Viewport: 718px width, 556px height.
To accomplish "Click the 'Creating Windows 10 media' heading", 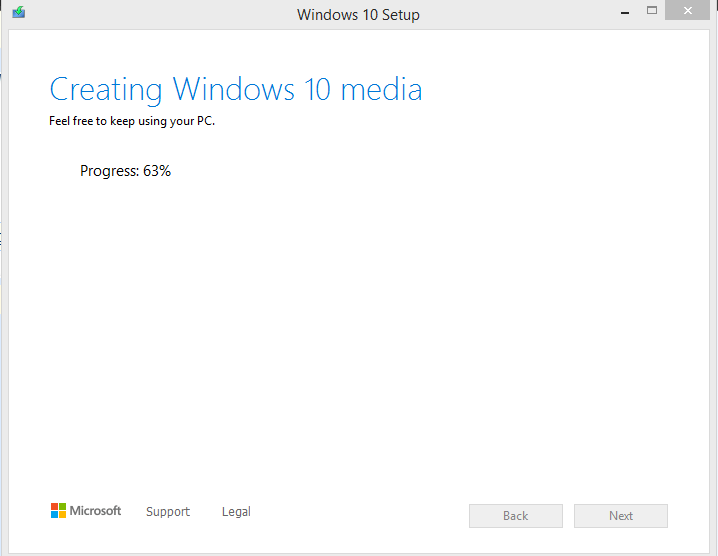I will [x=236, y=89].
